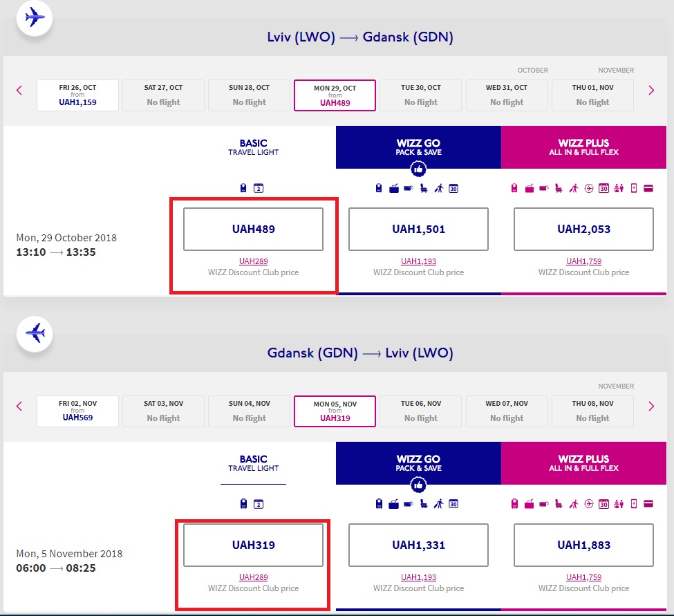Click the calendar icon under return BASIC fare
This screenshot has height=616, width=674.
tap(259, 504)
